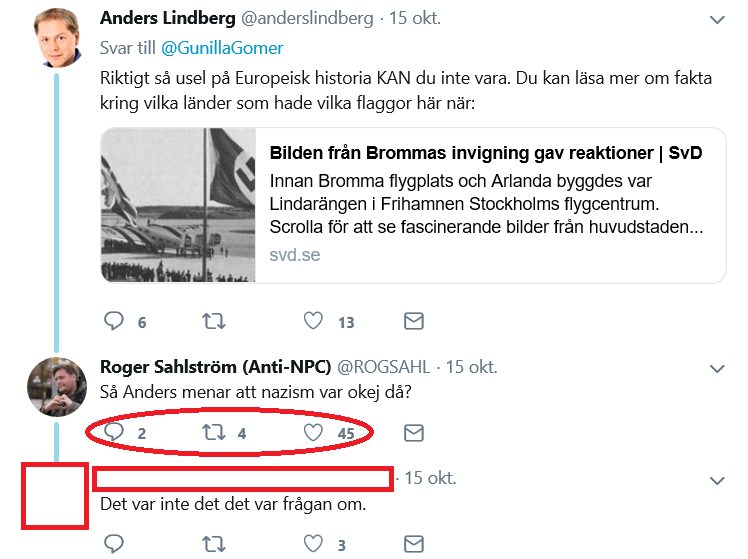Send Anders Lindberg's tweet via direct message
The width and height of the screenshot is (748, 559).
pos(413,321)
